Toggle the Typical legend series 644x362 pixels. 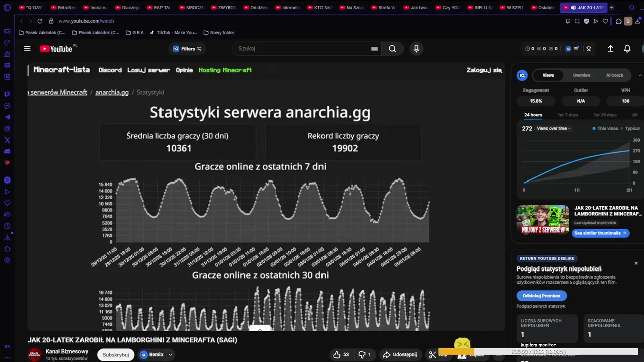click(630, 128)
